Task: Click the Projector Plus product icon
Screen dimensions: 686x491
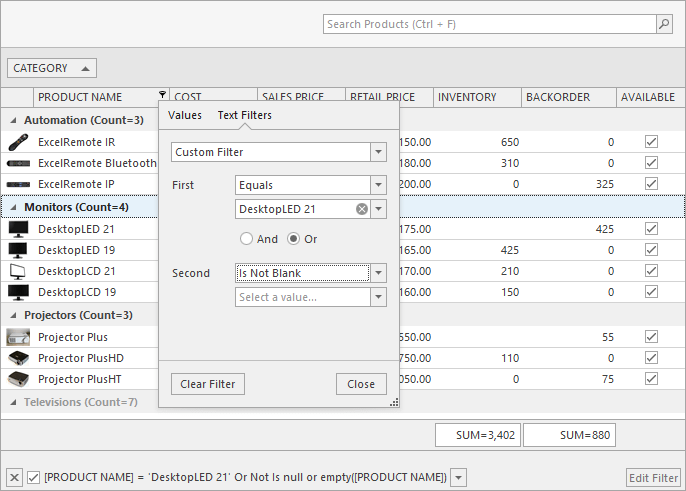Action: coord(18,337)
